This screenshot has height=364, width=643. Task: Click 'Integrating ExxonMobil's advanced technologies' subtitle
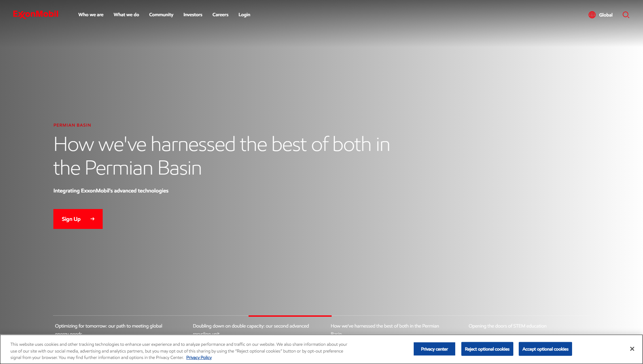coord(111,191)
